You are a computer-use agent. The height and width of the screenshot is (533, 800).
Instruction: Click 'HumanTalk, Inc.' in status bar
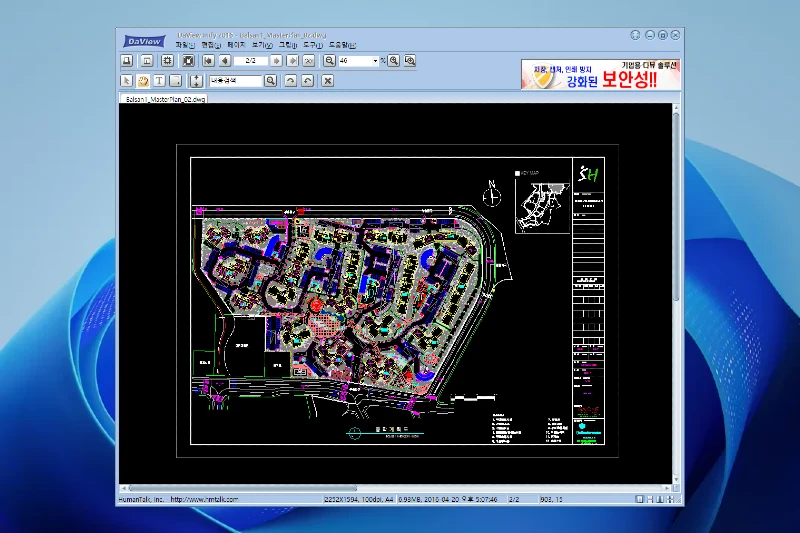pos(141,499)
